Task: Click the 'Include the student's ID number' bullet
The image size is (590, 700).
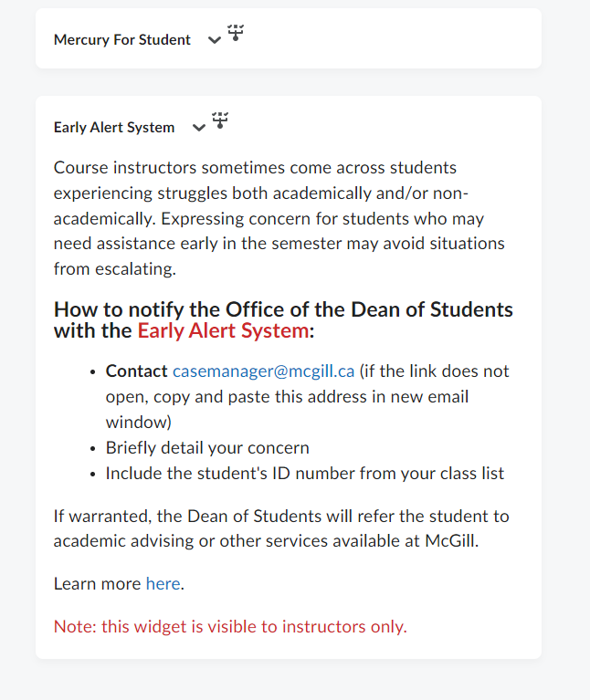Action: pyautogui.click(x=304, y=474)
